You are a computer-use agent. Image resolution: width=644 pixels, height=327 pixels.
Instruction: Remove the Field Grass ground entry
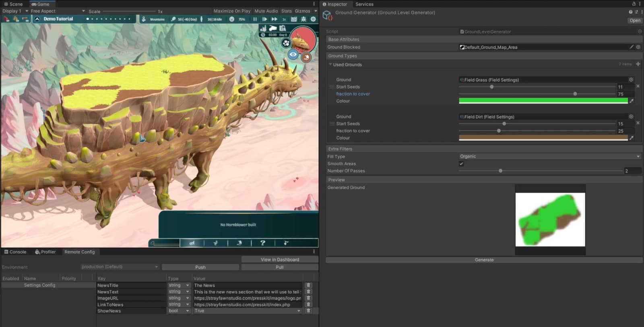pos(638,86)
